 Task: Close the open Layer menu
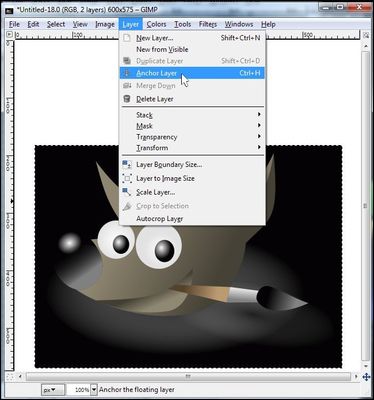coord(131,24)
